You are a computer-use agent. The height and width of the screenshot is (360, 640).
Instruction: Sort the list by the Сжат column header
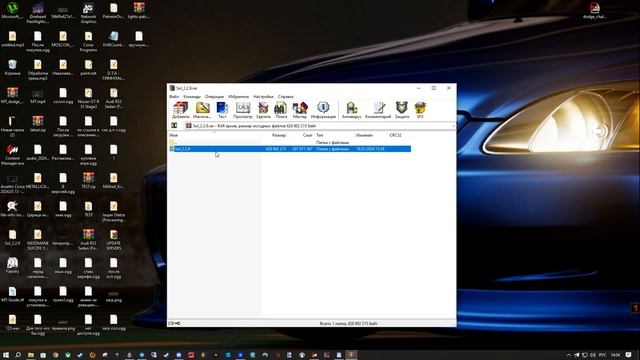pyautogui.click(x=307, y=135)
